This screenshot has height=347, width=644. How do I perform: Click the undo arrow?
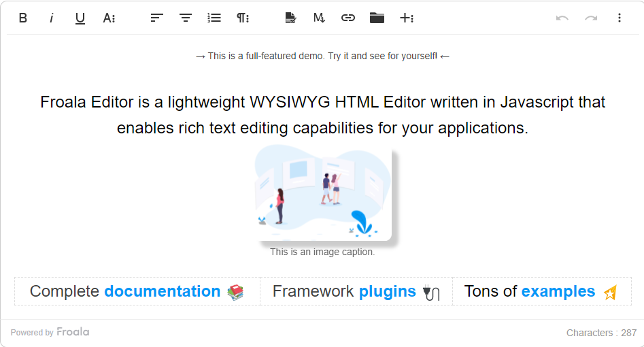(x=562, y=18)
